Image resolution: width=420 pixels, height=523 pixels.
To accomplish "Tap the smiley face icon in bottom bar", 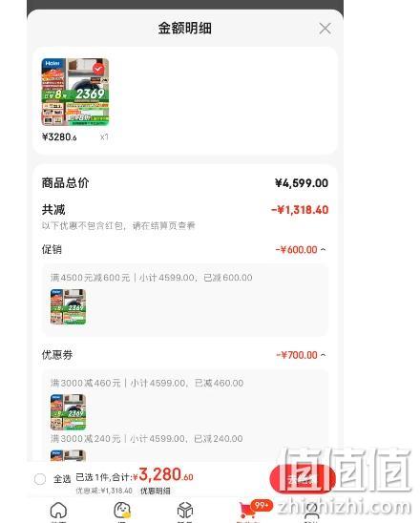I will point(122,511).
